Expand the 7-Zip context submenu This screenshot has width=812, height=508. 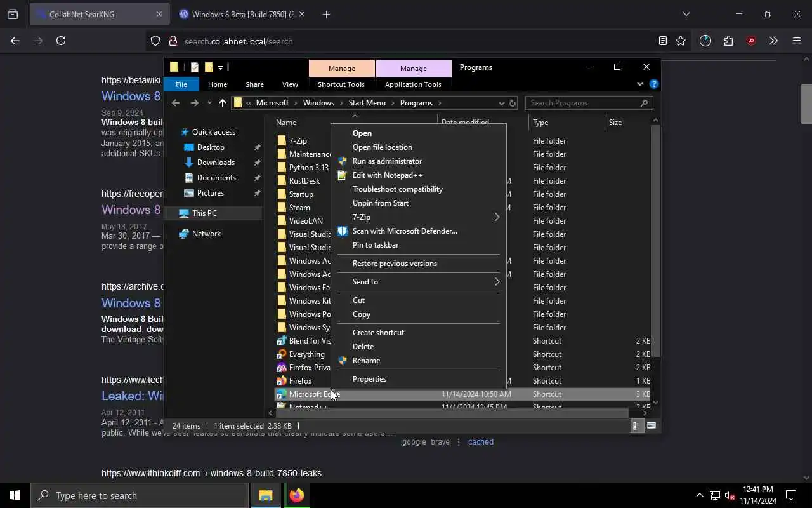[497, 217]
